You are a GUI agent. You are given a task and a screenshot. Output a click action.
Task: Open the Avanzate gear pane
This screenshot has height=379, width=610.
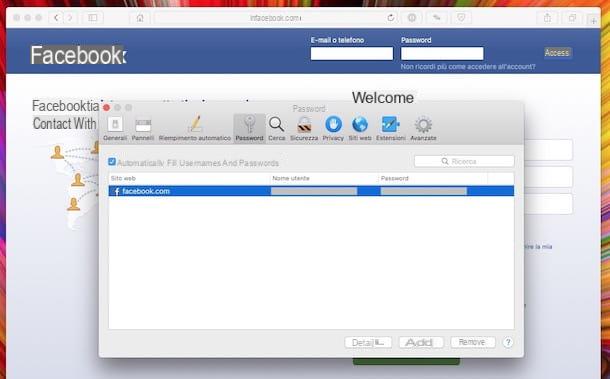click(423, 128)
